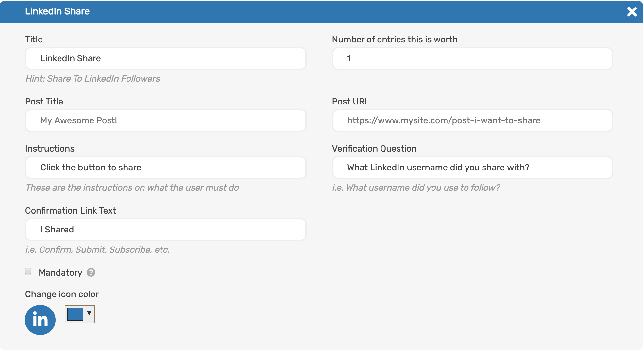Enable the Mandatory checkbox
Screen dimensions: 644x351
tap(27, 271)
